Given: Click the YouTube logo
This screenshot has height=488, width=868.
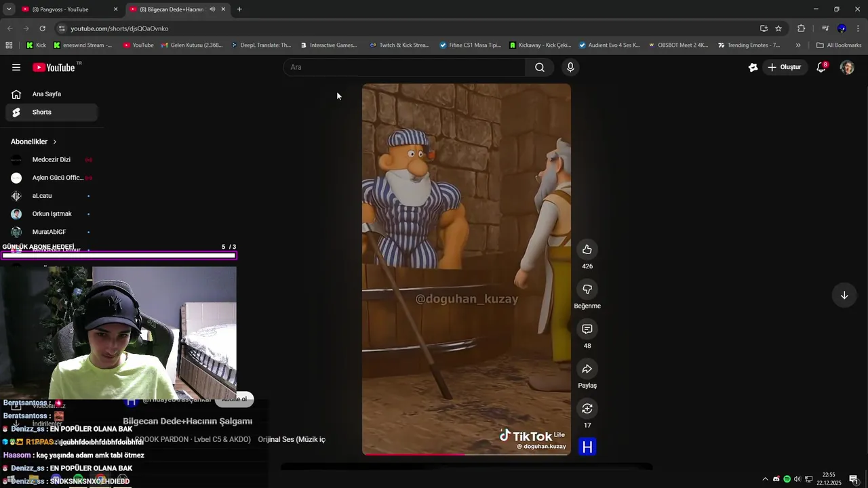Looking at the screenshot, I should tap(54, 67).
